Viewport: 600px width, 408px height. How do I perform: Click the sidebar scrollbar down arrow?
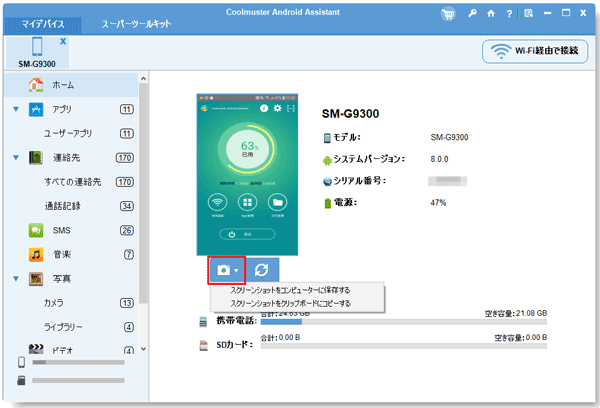pyautogui.click(x=143, y=349)
